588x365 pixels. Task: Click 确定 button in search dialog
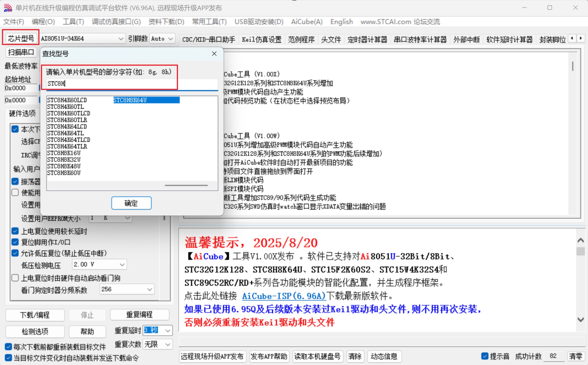[x=131, y=203]
